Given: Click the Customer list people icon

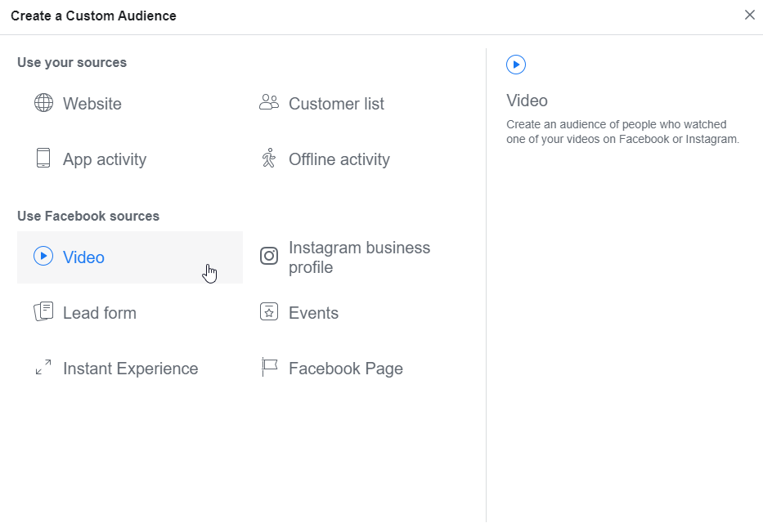Looking at the screenshot, I should click(268, 102).
